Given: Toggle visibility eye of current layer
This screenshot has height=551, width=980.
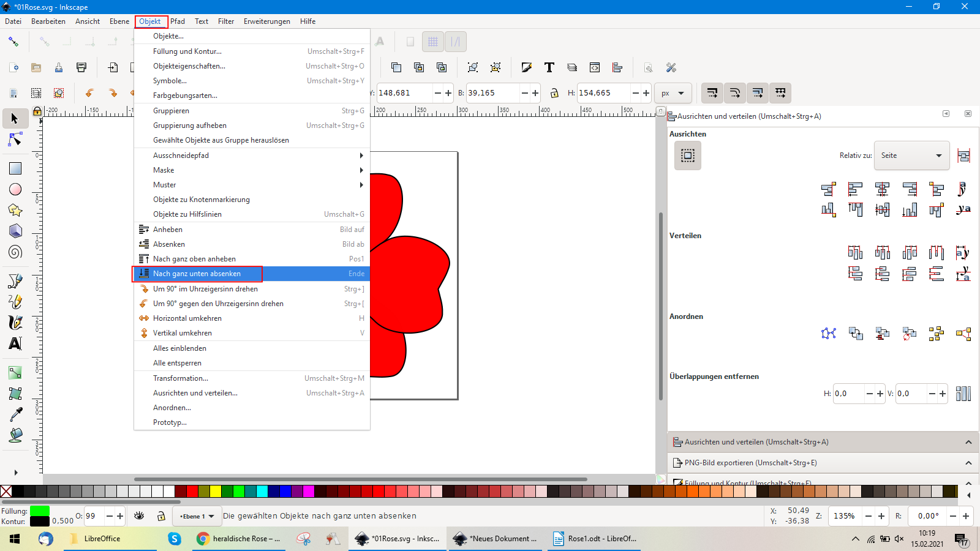Looking at the screenshot, I should [139, 516].
